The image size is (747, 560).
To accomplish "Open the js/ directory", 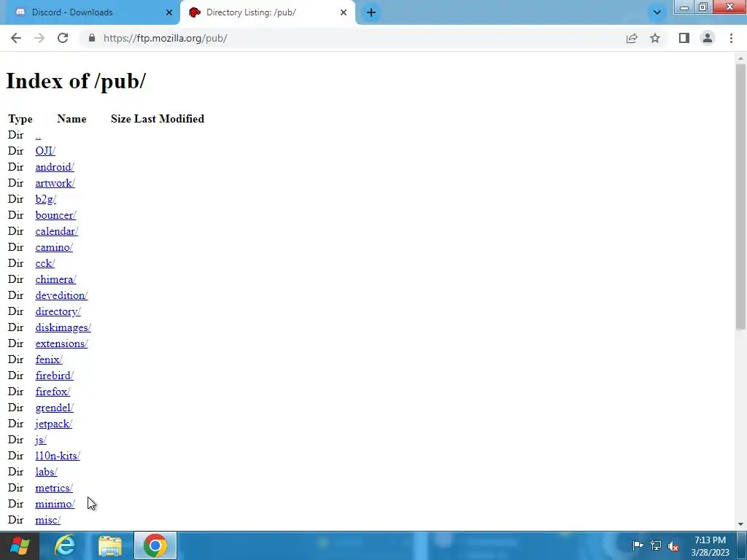I will (x=41, y=440).
